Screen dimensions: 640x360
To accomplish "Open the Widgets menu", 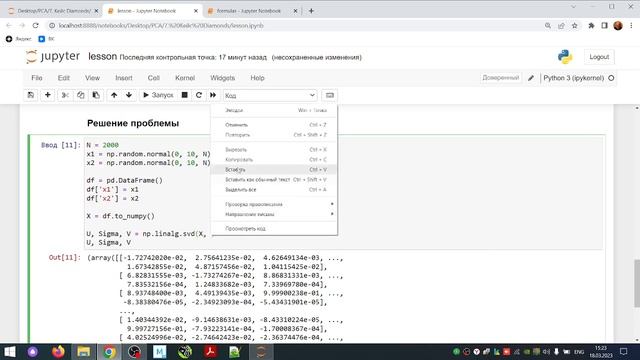I will (222, 78).
